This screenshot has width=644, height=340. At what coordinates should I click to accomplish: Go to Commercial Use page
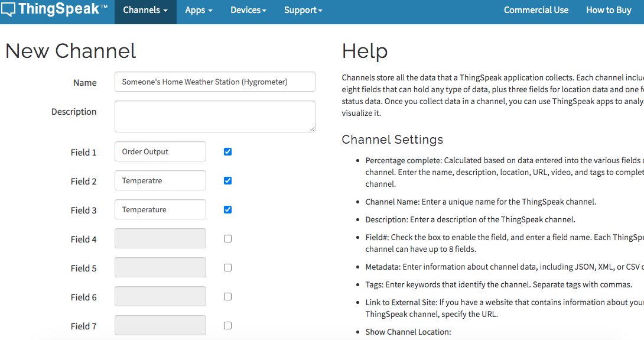(x=536, y=10)
